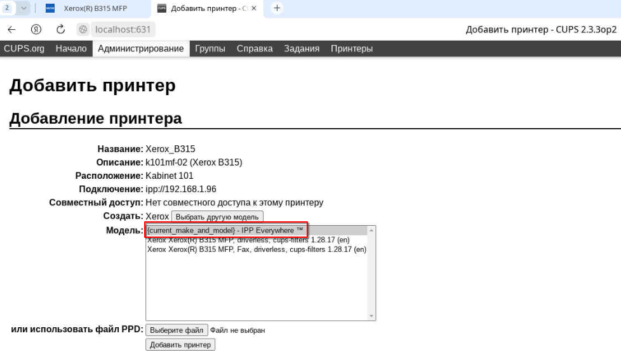Screen dimensions: 621x364
Task: Open the Справка menu item
Action: 255,49
